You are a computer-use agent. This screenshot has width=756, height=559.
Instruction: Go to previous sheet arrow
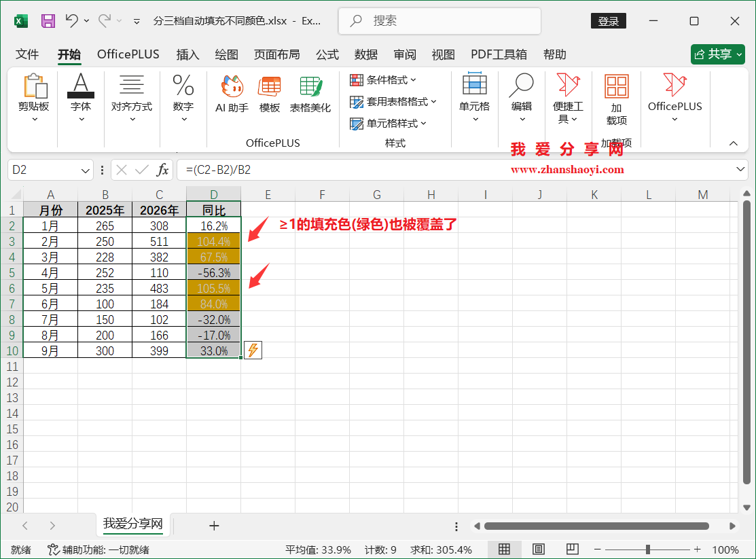25,525
